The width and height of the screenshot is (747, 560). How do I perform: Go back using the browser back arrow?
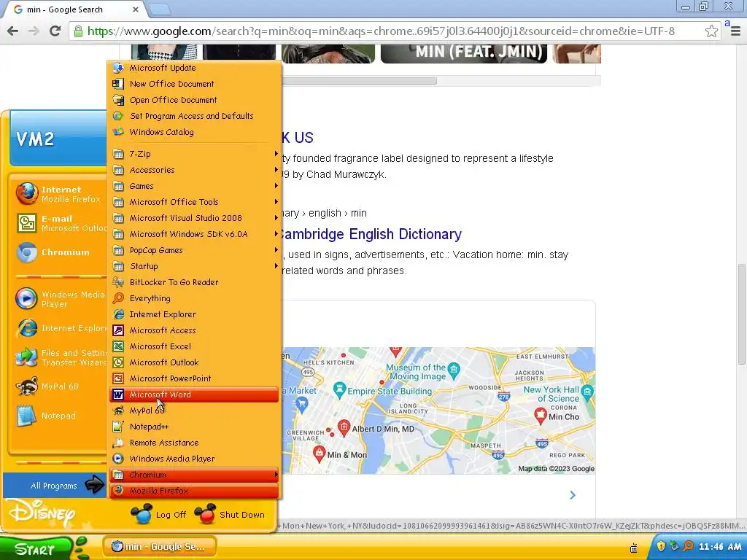click(13, 31)
